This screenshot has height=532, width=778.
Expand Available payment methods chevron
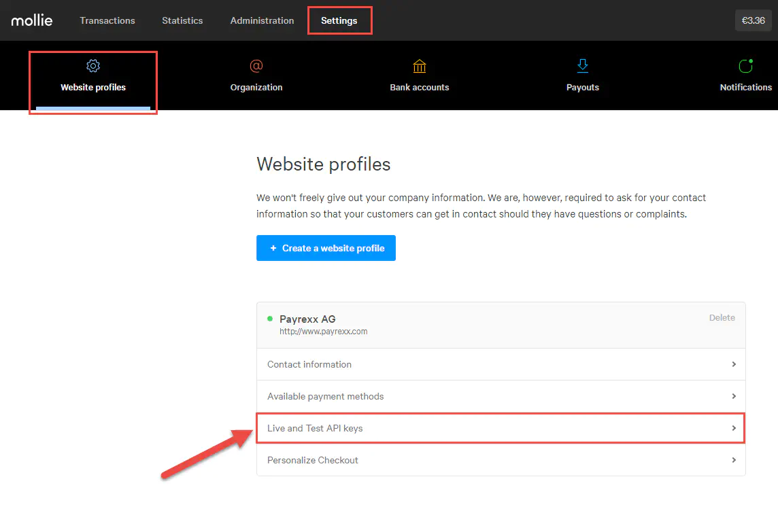coord(734,396)
